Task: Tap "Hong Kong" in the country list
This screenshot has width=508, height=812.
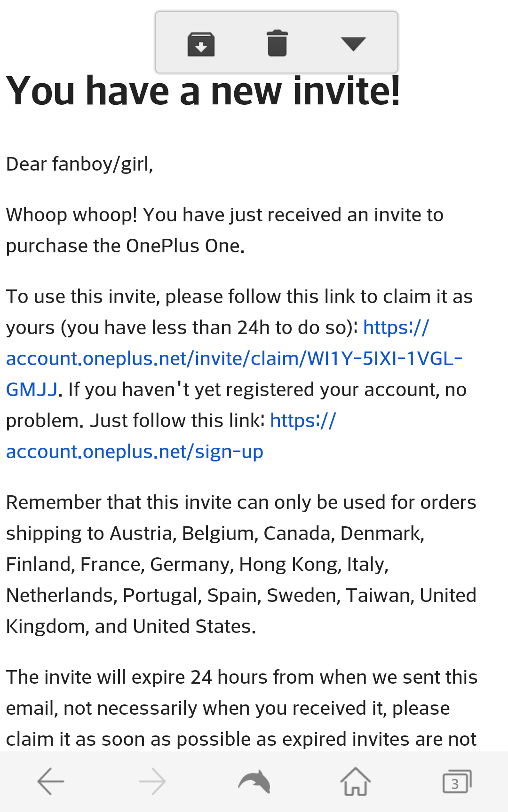Action: 290,564
